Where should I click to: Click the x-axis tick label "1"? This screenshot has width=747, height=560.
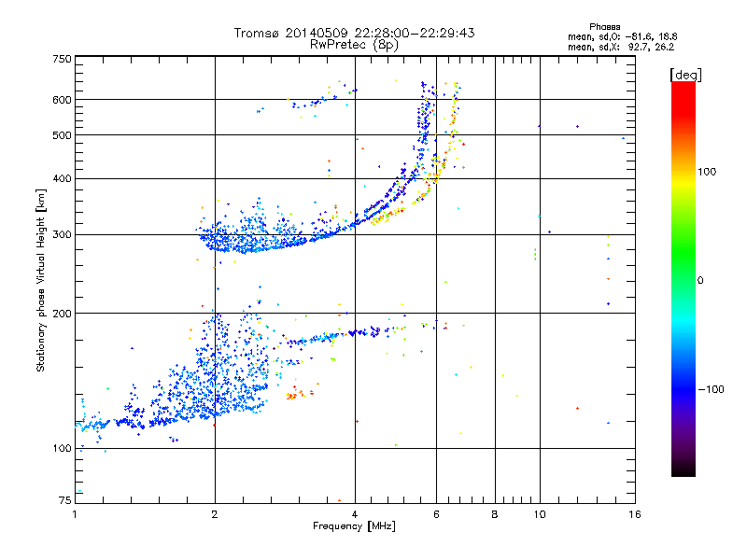[75, 514]
